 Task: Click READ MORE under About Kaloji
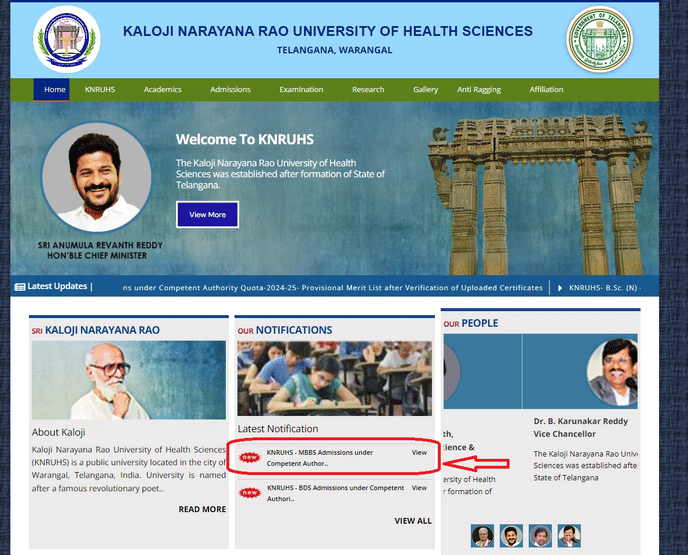[202, 509]
